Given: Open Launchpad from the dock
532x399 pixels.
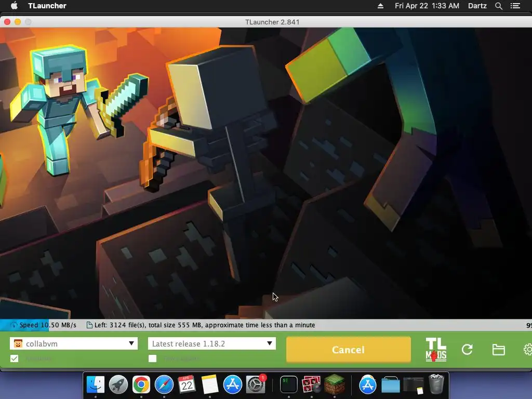Looking at the screenshot, I should coord(118,384).
